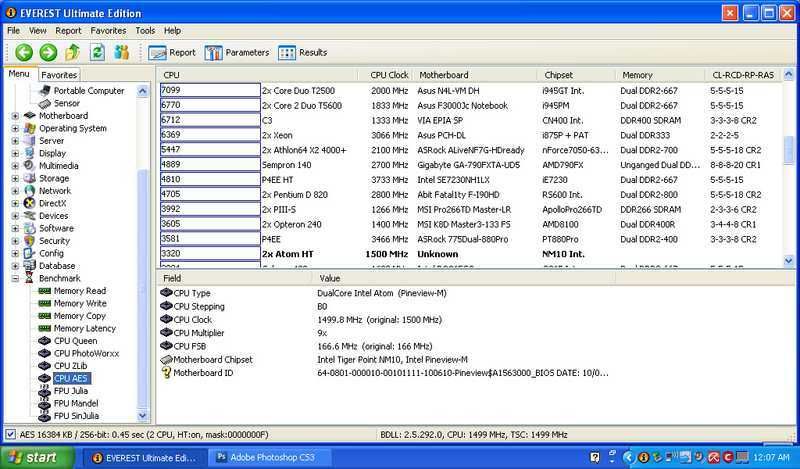800x469 pixels.
Task: Select the CPU Queen benchmark icon
Action: 45,341
